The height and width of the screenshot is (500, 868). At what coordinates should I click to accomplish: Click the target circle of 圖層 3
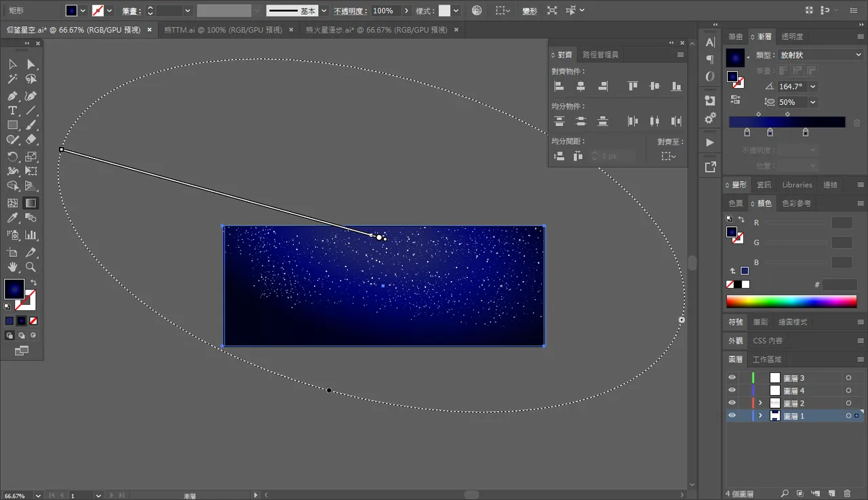click(x=848, y=378)
